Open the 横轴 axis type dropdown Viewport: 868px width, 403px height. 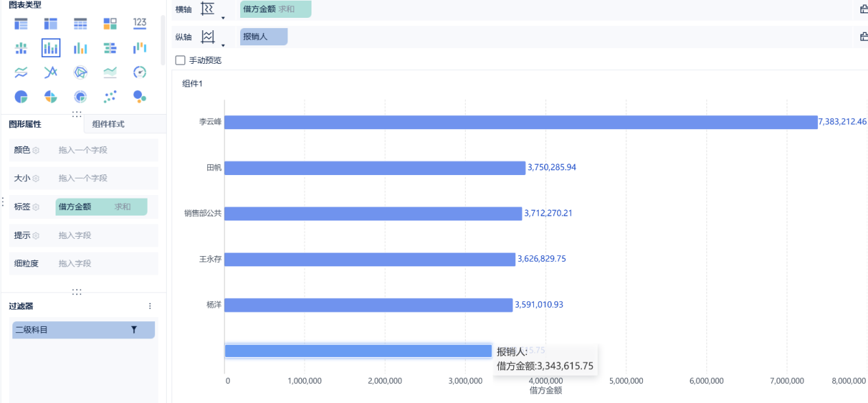point(223,17)
